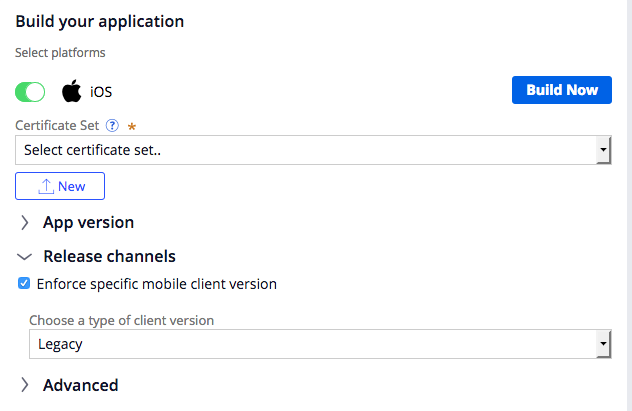Click the Legacy dropdown arrow button
The image size is (632, 411).
point(603,344)
